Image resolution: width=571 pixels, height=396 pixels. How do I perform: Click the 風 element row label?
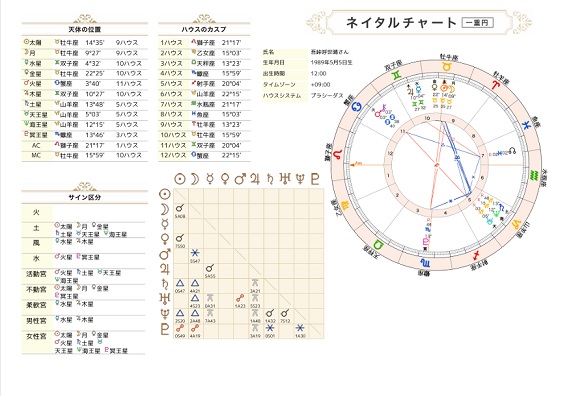pos(36,243)
